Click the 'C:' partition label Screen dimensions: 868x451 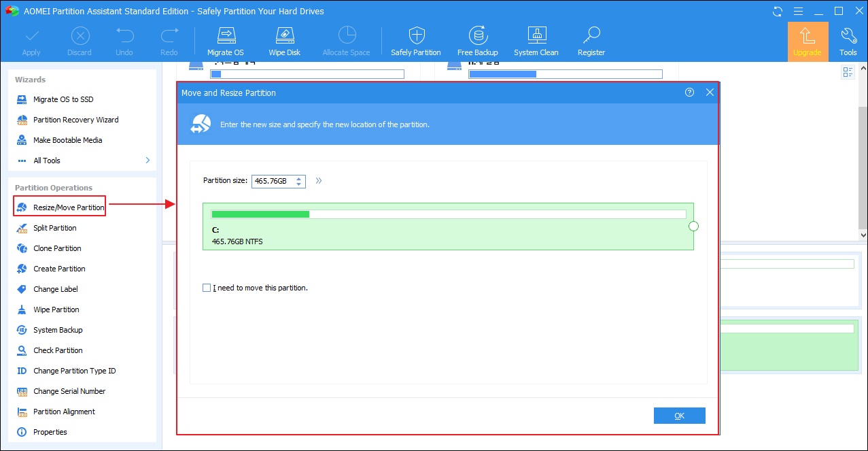point(215,230)
